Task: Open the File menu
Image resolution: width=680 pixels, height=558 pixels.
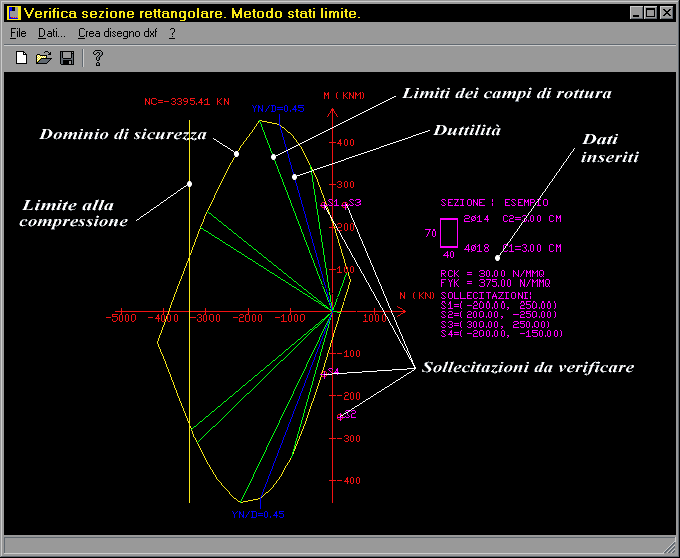Action: (18, 33)
